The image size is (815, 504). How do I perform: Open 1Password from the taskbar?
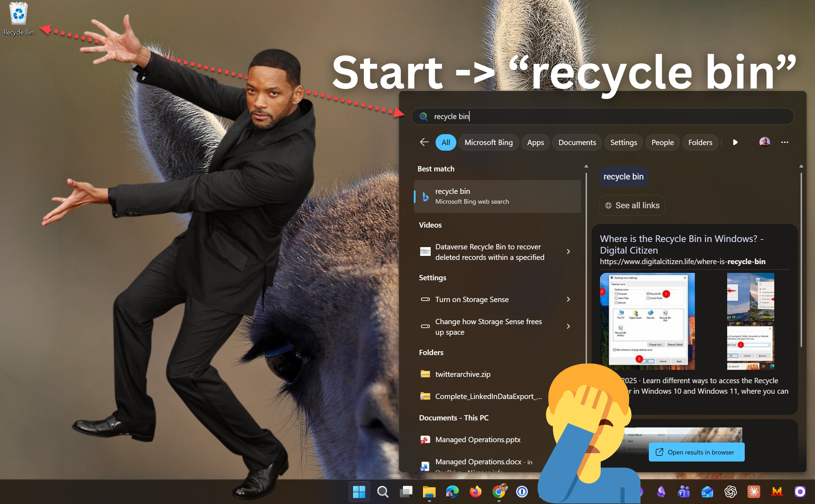click(x=522, y=492)
